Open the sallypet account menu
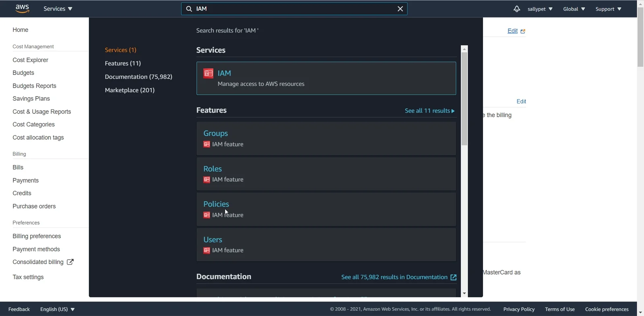Image resolution: width=644 pixels, height=316 pixels. pos(540,9)
